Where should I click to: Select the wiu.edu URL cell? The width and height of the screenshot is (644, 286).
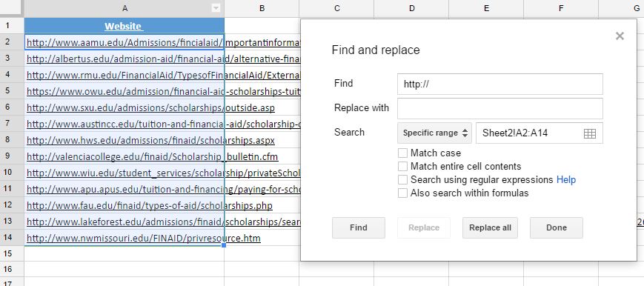(x=124, y=173)
